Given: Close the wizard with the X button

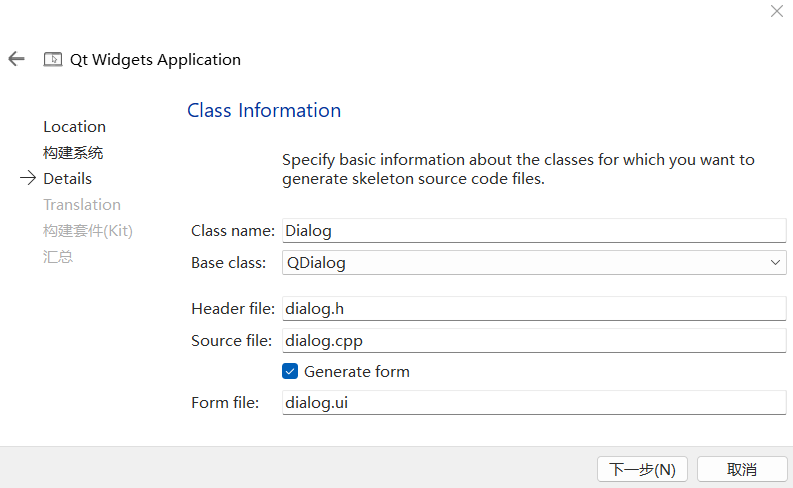Looking at the screenshot, I should coord(777,11).
